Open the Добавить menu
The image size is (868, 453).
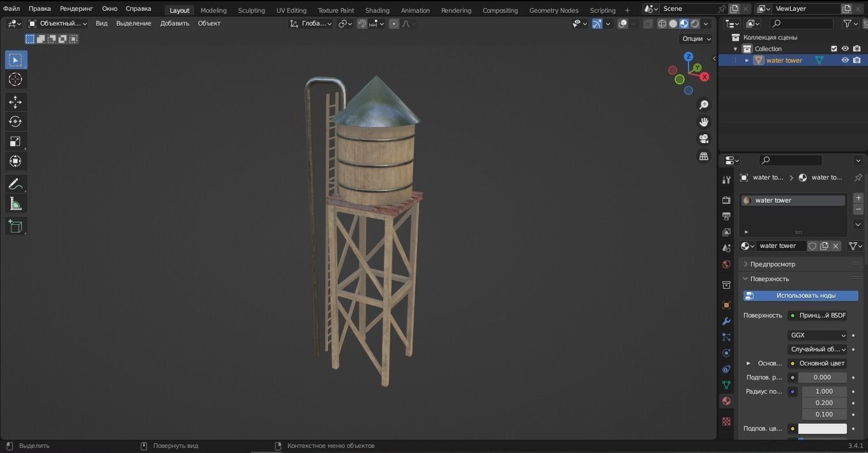175,24
